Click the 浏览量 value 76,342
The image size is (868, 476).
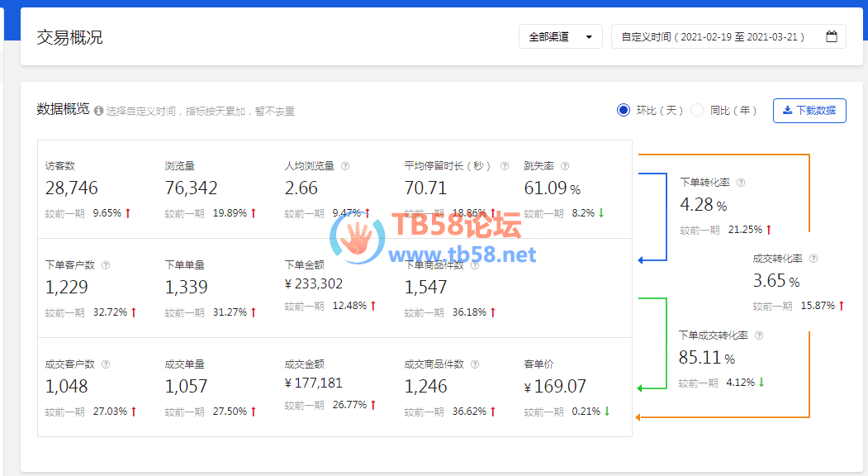(x=192, y=188)
